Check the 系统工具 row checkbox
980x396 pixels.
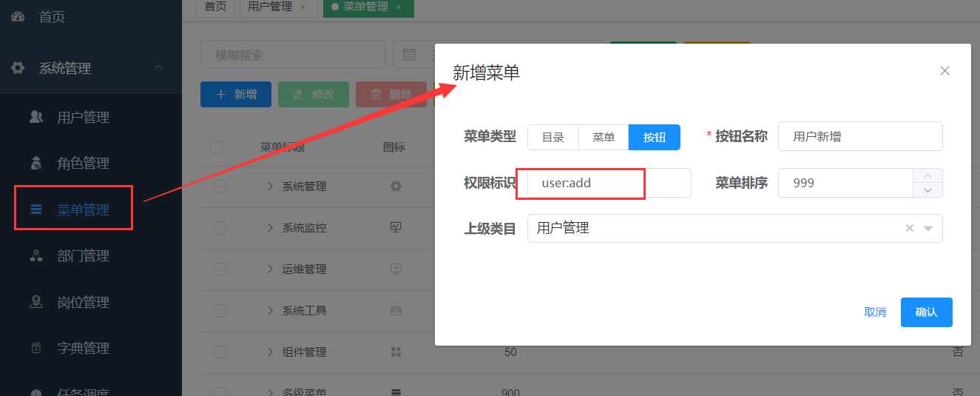[x=220, y=311]
